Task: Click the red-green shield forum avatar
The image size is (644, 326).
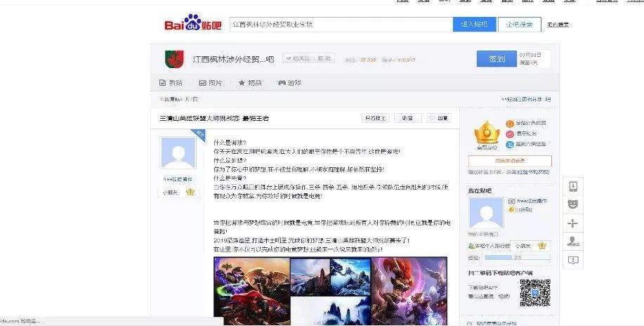Action: [174, 60]
